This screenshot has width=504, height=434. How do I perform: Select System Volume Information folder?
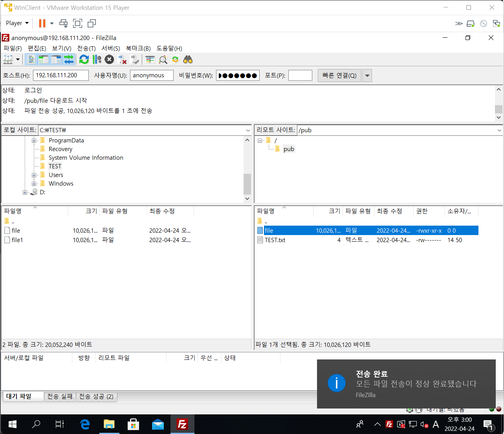click(86, 158)
